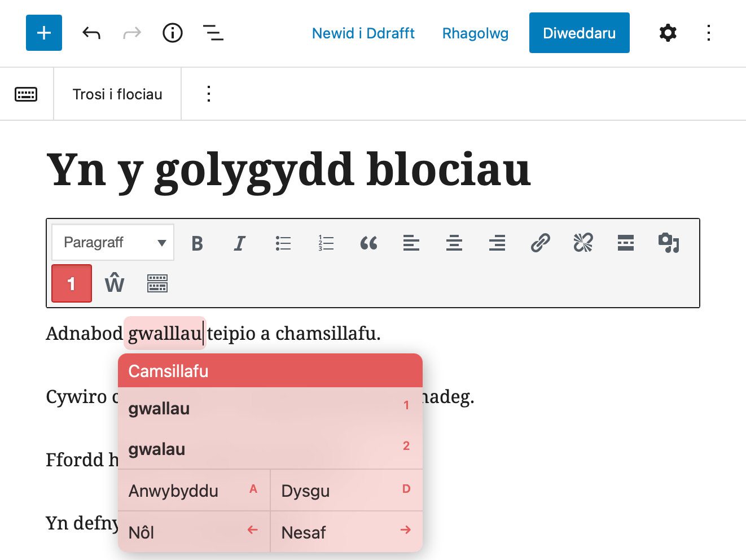The image size is (746, 560).
Task: Toggle numbered list
Action: tap(326, 243)
